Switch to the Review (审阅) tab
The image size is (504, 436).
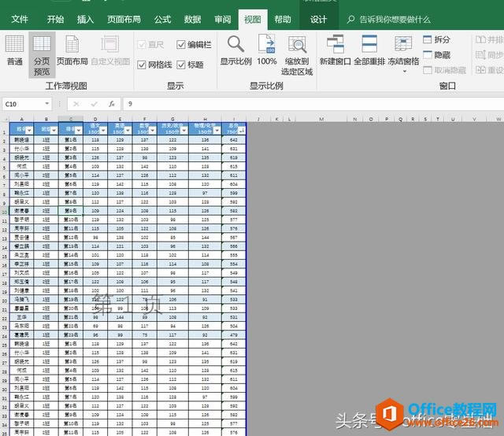coord(222,20)
